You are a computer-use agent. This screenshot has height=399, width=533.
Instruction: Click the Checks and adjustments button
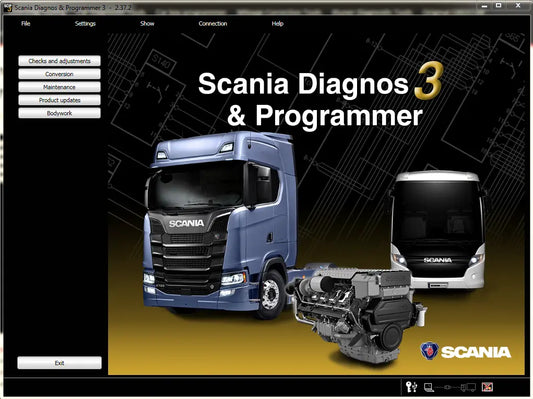click(x=59, y=61)
